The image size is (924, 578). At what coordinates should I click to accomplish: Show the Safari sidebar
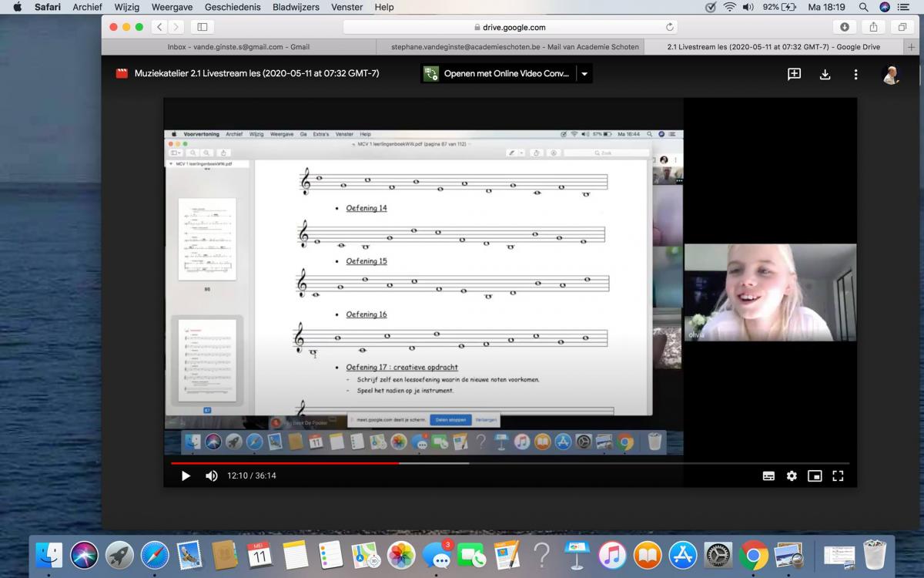tap(203, 27)
